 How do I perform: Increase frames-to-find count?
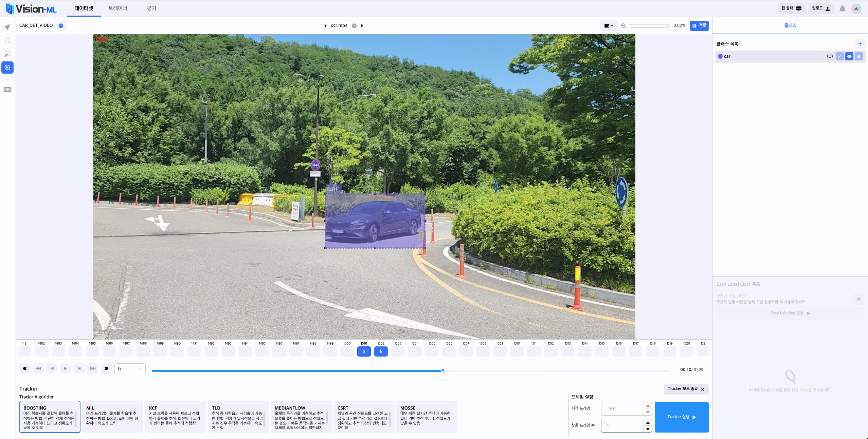pos(648,423)
